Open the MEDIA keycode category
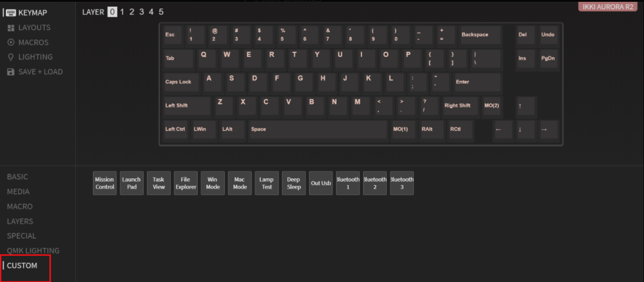644x282 pixels. point(19,191)
